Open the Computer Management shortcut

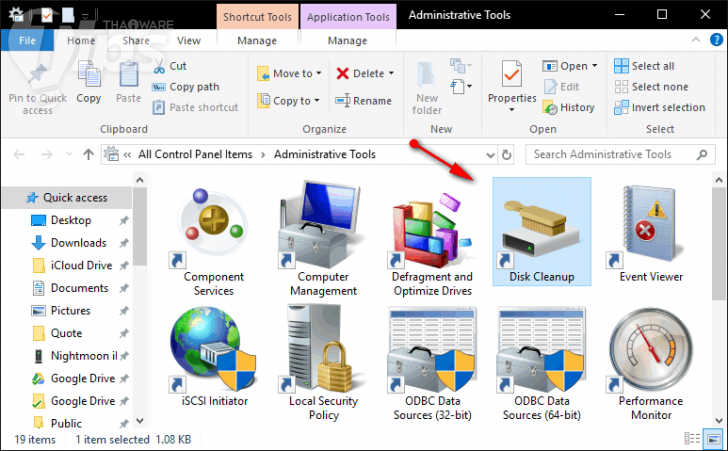pyautogui.click(x=324, y=239)
